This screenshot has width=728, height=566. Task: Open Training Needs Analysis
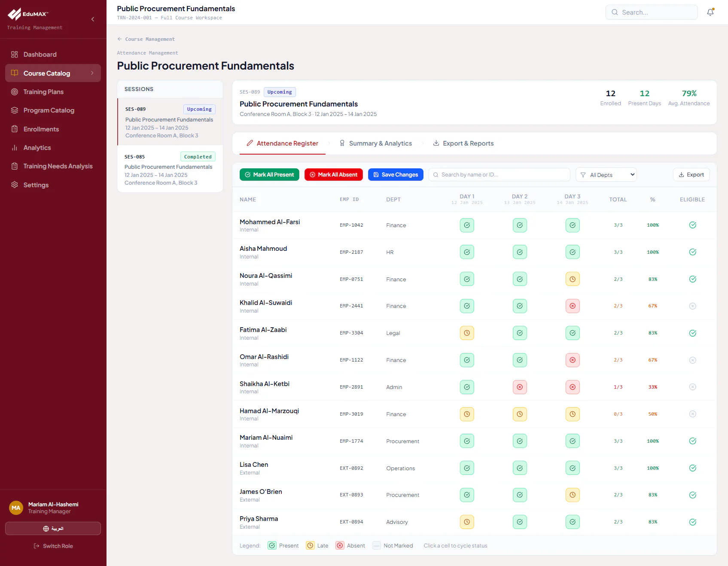click(x=53, y=166)
